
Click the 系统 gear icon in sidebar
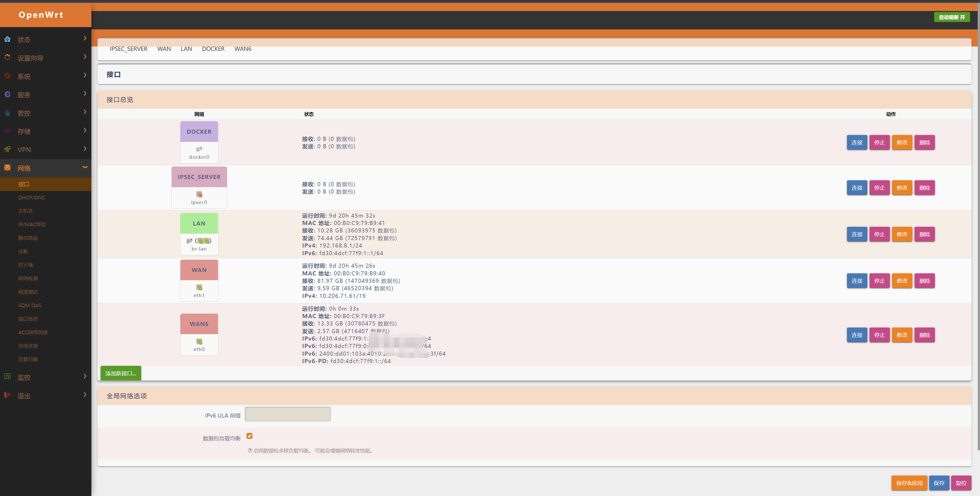coord(7,76)
